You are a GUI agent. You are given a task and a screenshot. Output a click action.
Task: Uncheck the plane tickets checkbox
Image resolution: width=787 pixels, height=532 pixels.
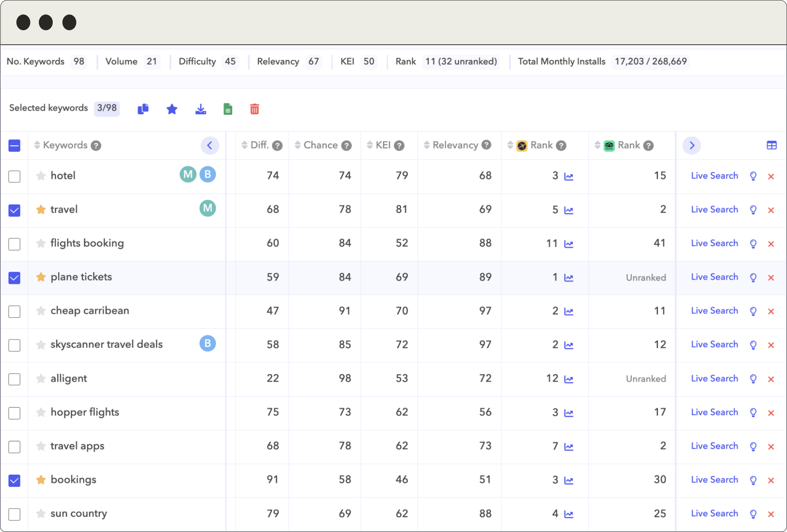(14, 278)
